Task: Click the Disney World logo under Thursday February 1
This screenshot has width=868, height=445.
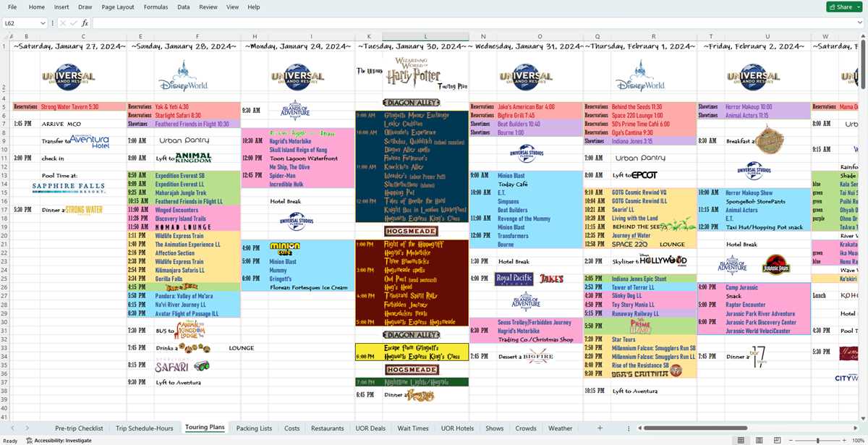Action: click(x=639, y=75)
